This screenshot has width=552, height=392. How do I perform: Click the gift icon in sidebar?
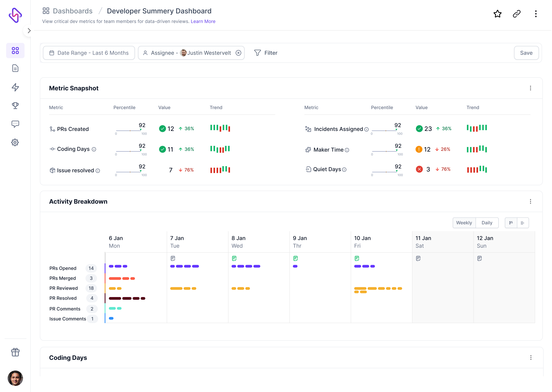point(15,352)
